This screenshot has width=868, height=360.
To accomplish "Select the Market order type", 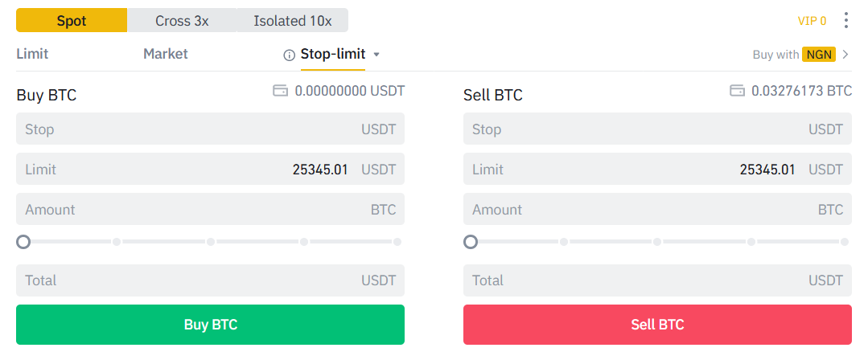I will 166,54.
